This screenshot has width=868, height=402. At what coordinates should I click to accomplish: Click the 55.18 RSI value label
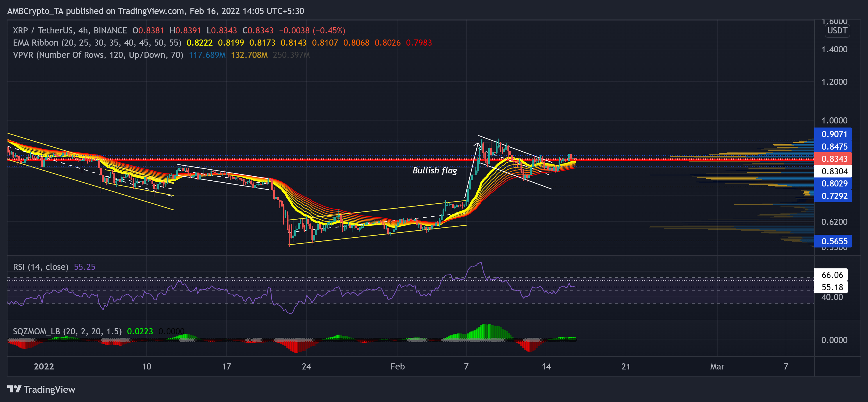(830, 287)
